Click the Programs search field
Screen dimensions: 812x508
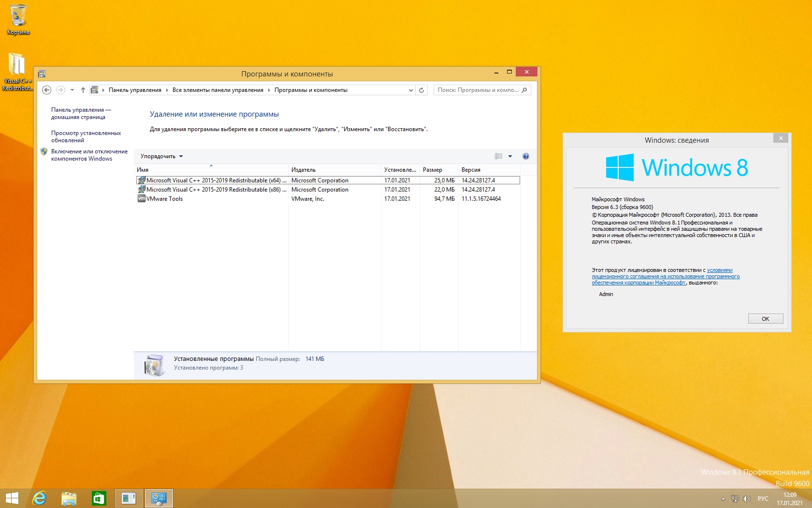(478, 90)
